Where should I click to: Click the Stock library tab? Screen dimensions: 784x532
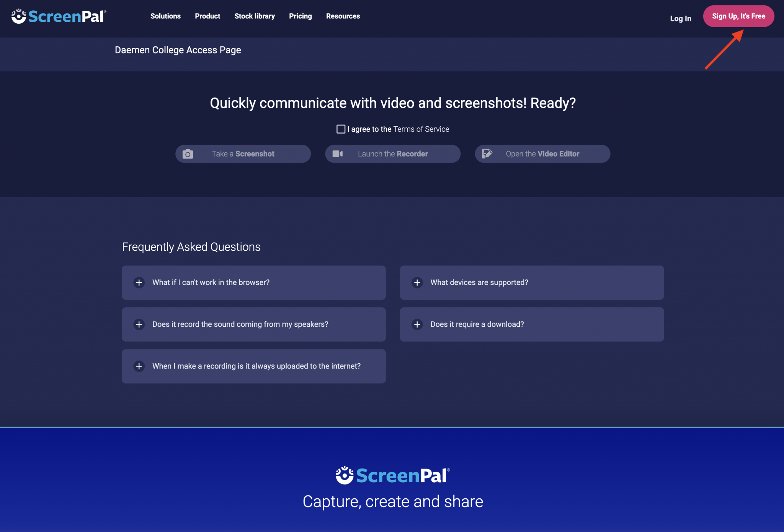[254, 16]
